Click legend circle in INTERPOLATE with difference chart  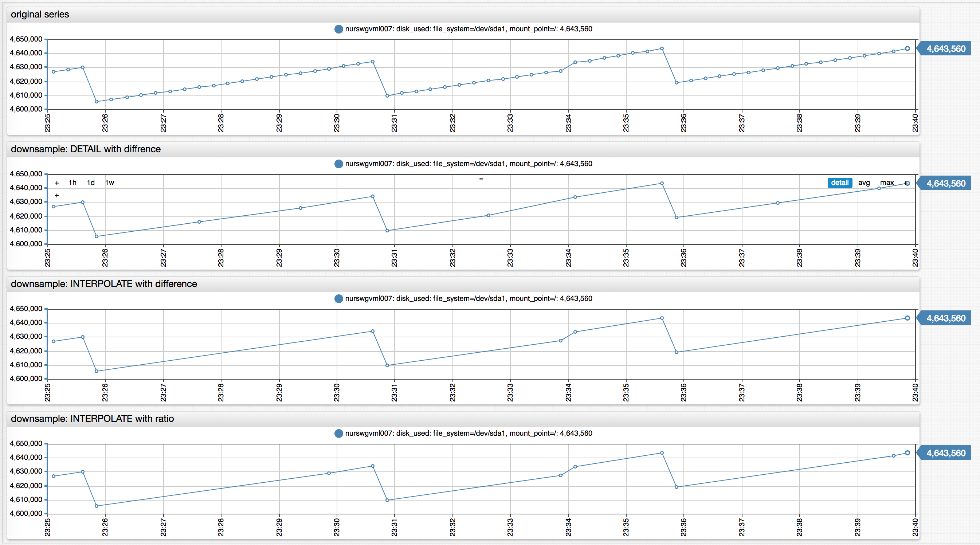point(338,299)
